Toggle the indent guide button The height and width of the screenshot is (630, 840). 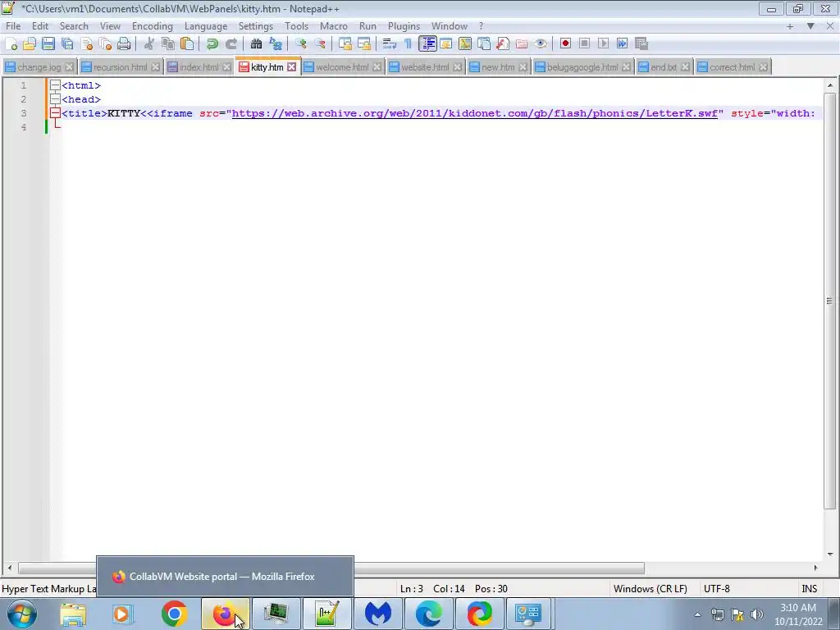427,44
